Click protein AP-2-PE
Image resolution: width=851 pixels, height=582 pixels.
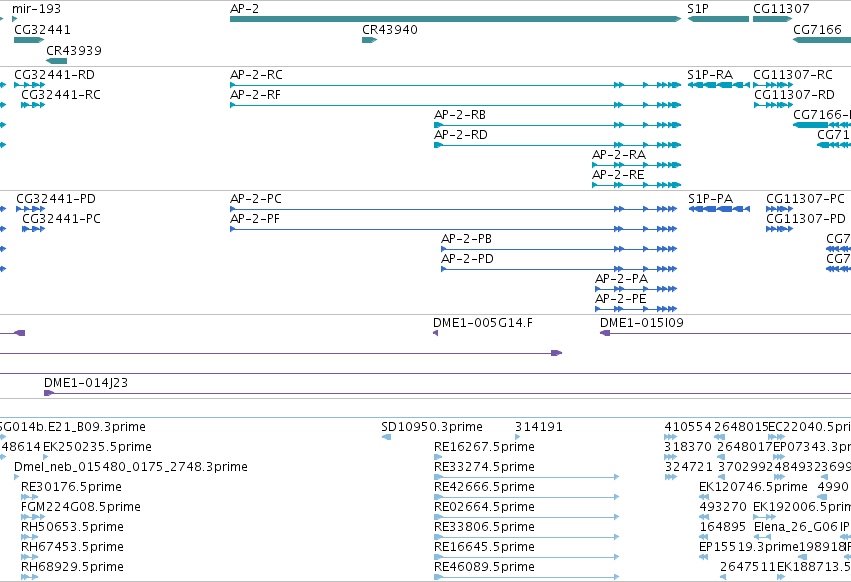[x=636, y=309]
